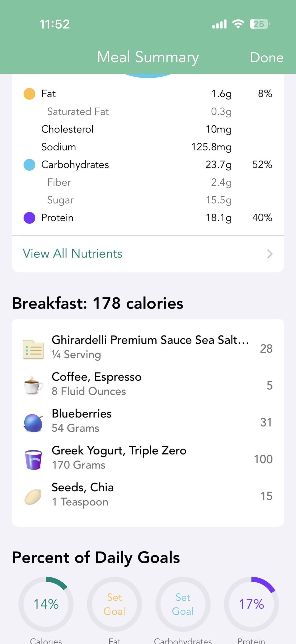Viewport: 296px width, 644px height.
Task: Select the Blueberries 54 Grams entry
Action: (x=82, y=421)
